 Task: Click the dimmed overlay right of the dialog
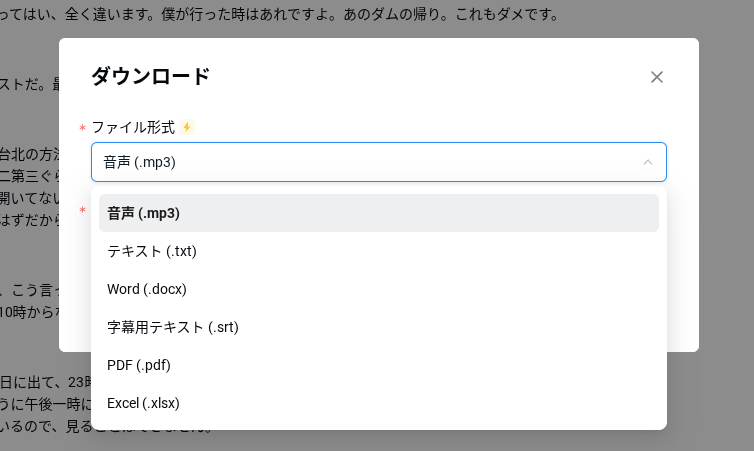click(x=726, y=200)
